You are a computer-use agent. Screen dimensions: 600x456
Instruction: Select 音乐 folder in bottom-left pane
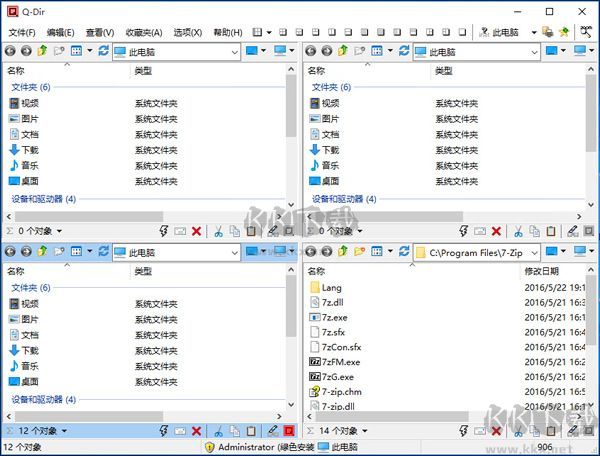pyautogui.click(x=24, y=366)
